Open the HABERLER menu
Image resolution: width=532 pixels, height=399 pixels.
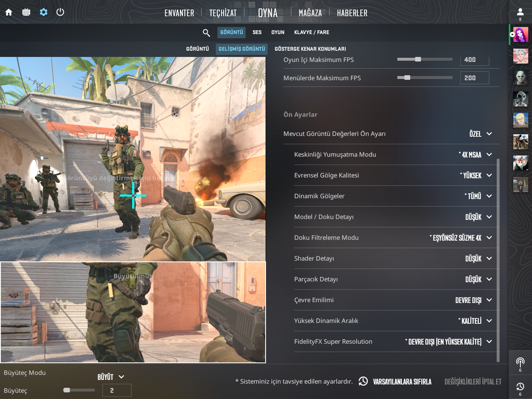pyautogui.click(x=352, y=13)
